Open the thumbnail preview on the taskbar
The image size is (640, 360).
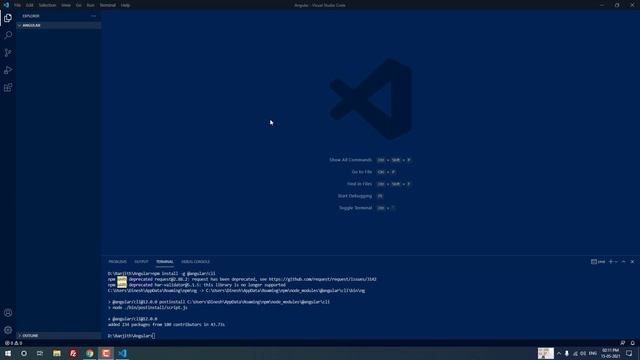[545, 353]
